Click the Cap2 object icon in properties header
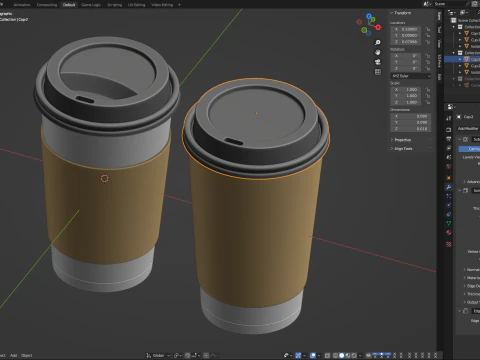480x360 pixels. point(459,117)
